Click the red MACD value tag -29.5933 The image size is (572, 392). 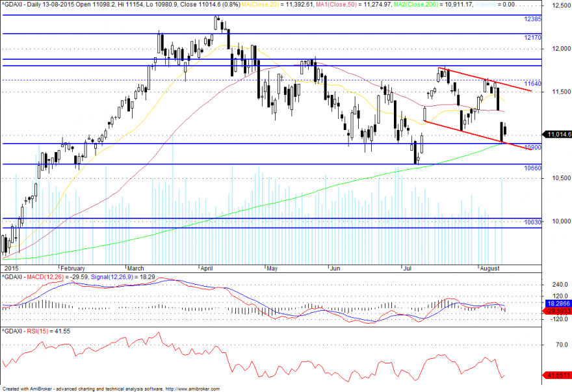pyautogui.click(x=558, y=311)
